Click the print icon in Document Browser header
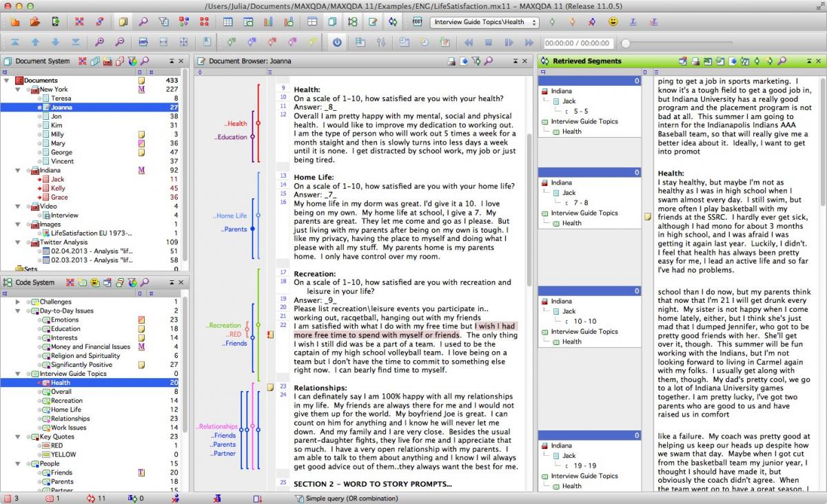 pos(452,61)
